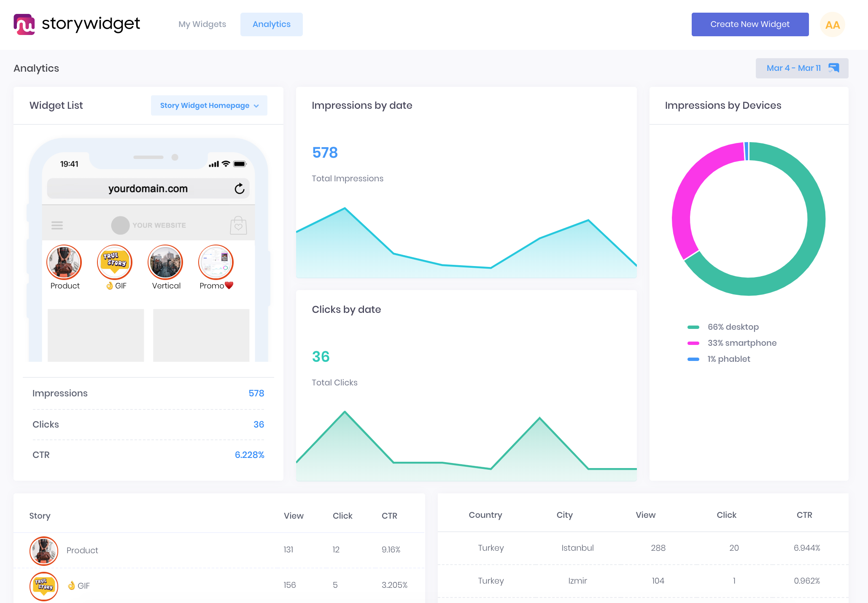Select the Vertical story circle

click(x=165, y=262)
